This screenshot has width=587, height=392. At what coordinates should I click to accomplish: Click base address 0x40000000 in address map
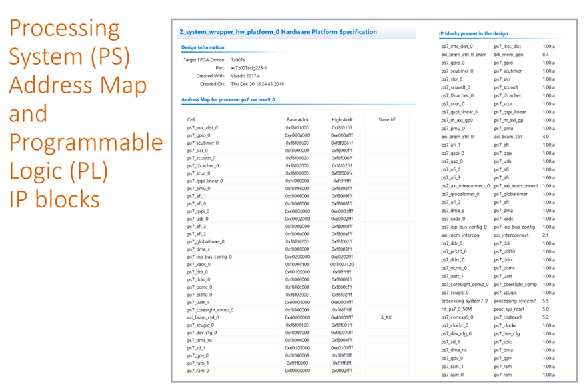(298, 317)
